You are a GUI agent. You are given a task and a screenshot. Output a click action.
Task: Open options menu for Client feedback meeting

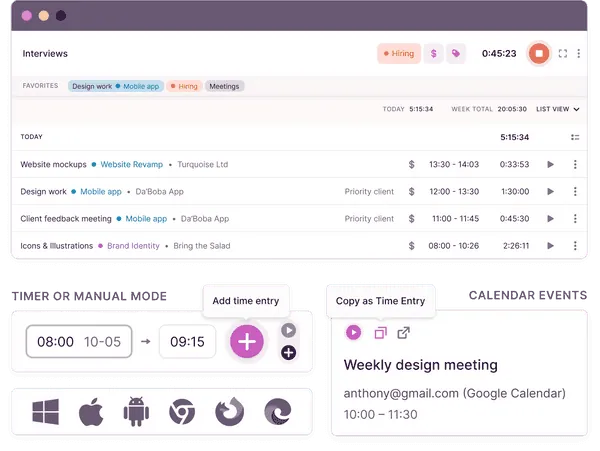(575, 219)
